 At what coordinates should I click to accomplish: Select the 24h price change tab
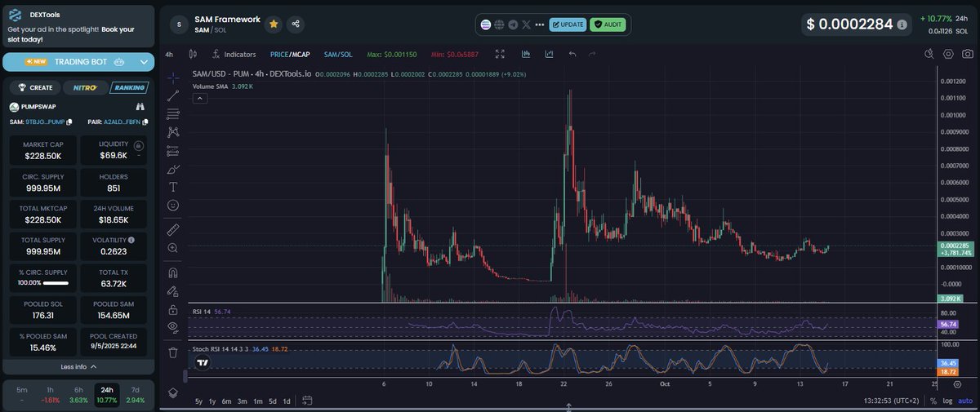click(x=107, y=396)
